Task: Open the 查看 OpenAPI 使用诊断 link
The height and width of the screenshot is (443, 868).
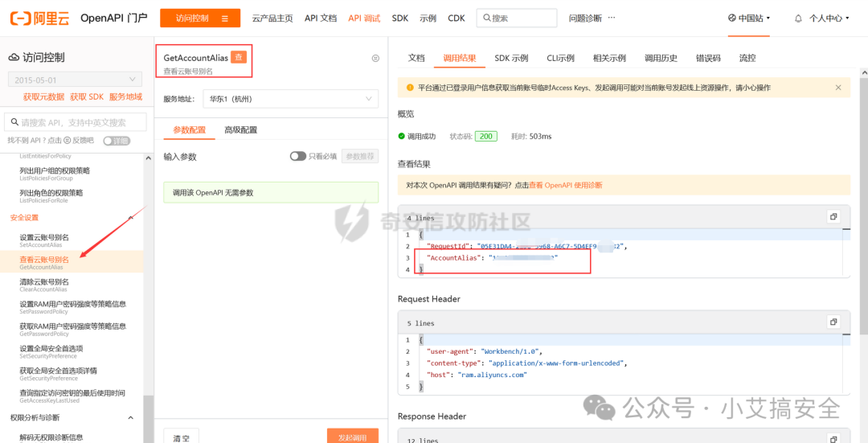Action: point(566,186)
